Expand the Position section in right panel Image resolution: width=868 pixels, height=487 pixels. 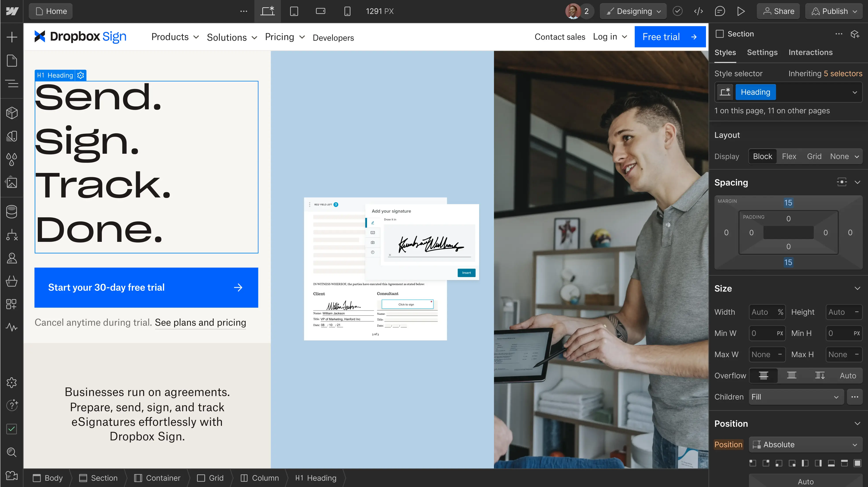click(857, 424)
